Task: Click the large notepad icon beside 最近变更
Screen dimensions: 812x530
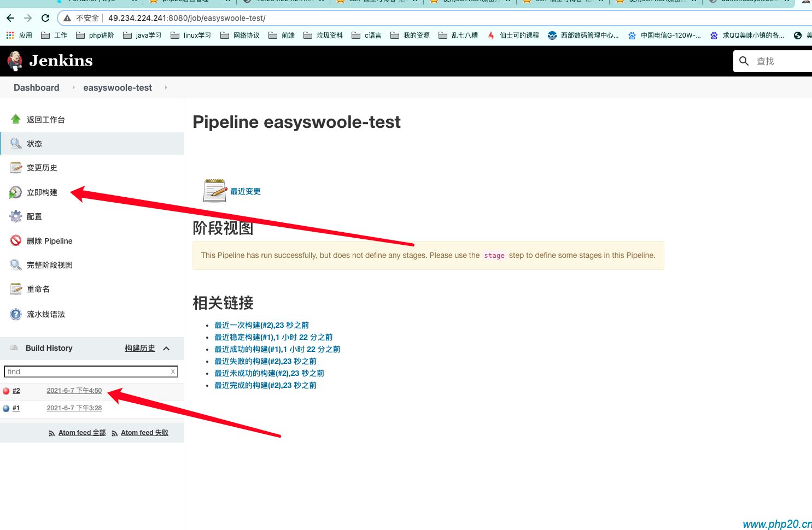Action: (x=215, y=191)
